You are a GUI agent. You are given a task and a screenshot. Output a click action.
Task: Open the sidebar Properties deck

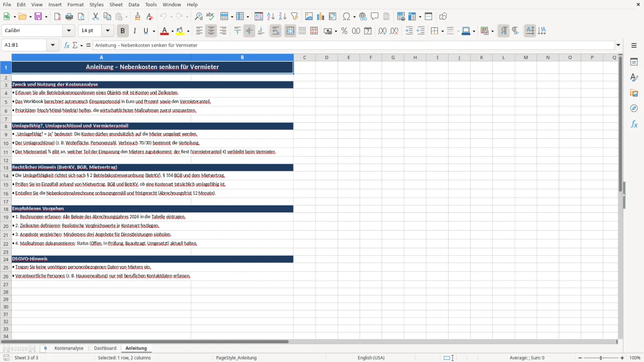(x=634, y=62)
